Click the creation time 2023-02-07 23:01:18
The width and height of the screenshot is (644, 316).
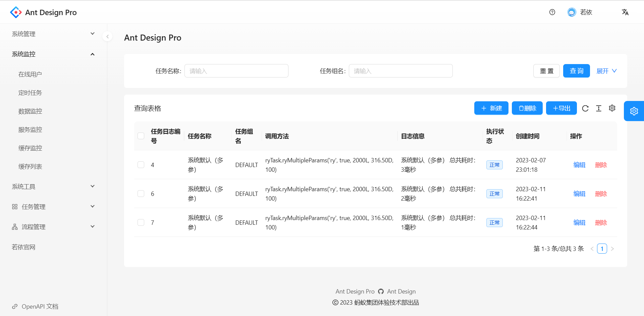coord(531,165)
